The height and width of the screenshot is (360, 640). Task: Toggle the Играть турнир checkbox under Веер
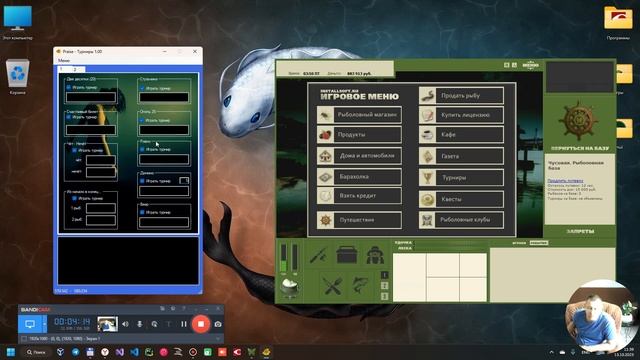(x=142, y=212)
